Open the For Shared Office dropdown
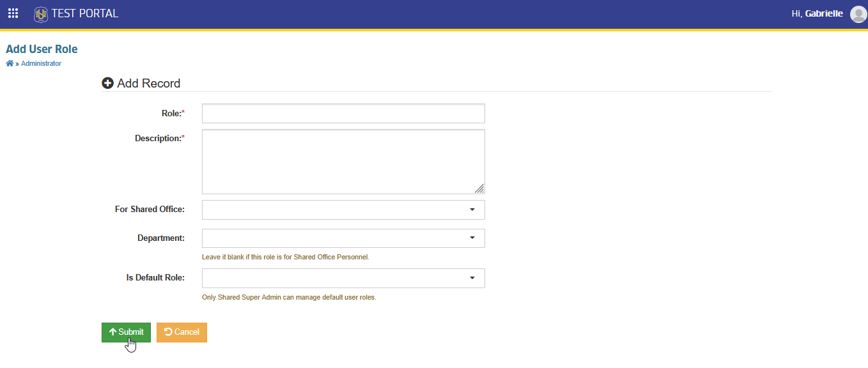Image resolution: width=868 pixels, height=368 pixels. coord(343,210)
